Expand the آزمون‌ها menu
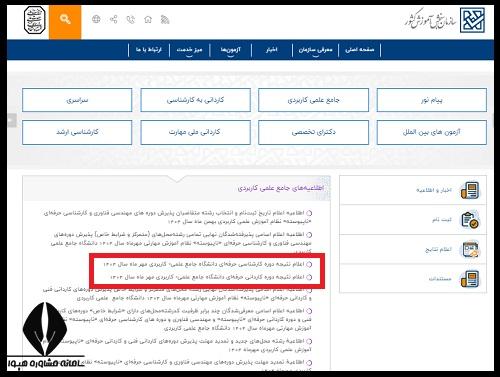The width and height of the screenshot is (500, 377). tap(231, 50)
